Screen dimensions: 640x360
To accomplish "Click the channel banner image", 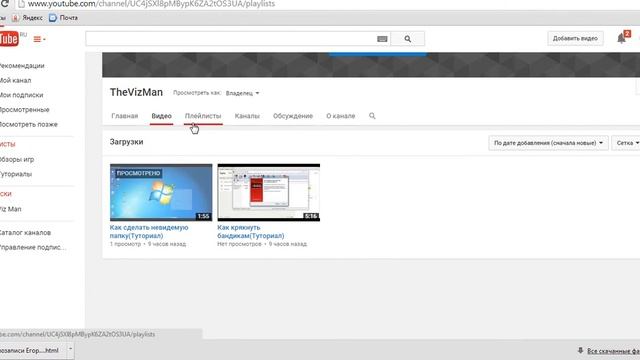I will (x=371, y=64).
